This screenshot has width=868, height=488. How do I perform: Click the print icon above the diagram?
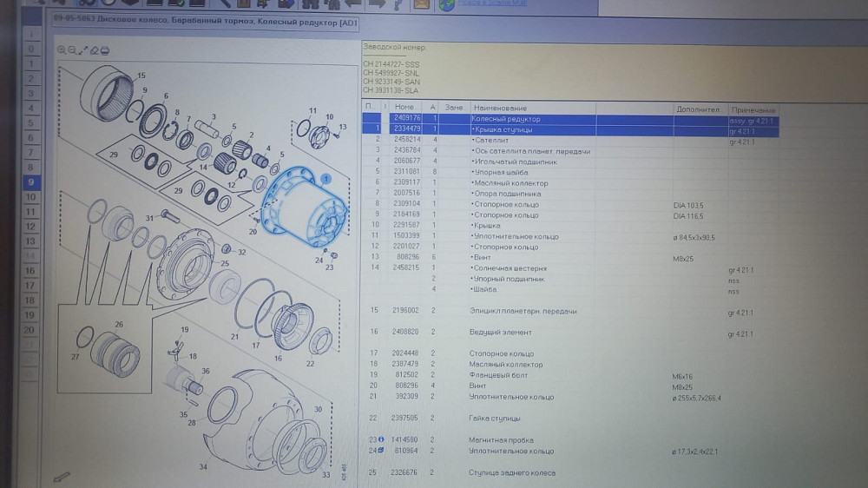point(104,49)
